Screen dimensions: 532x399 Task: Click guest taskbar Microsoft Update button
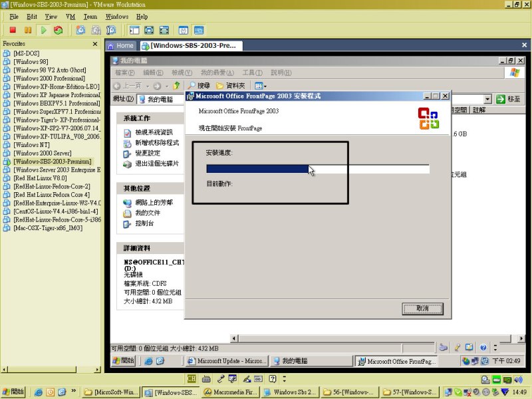click(x=227, y=361)
